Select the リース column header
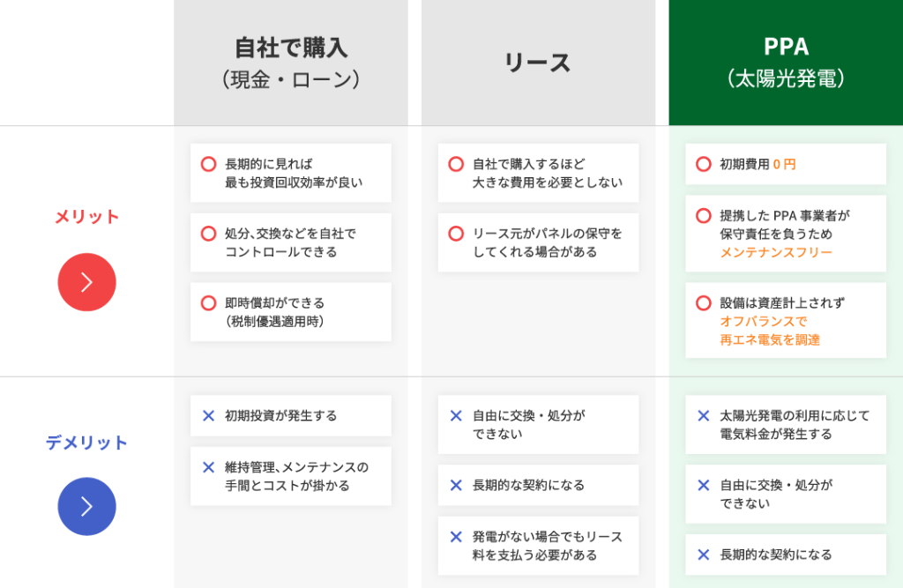 (538, 63)
